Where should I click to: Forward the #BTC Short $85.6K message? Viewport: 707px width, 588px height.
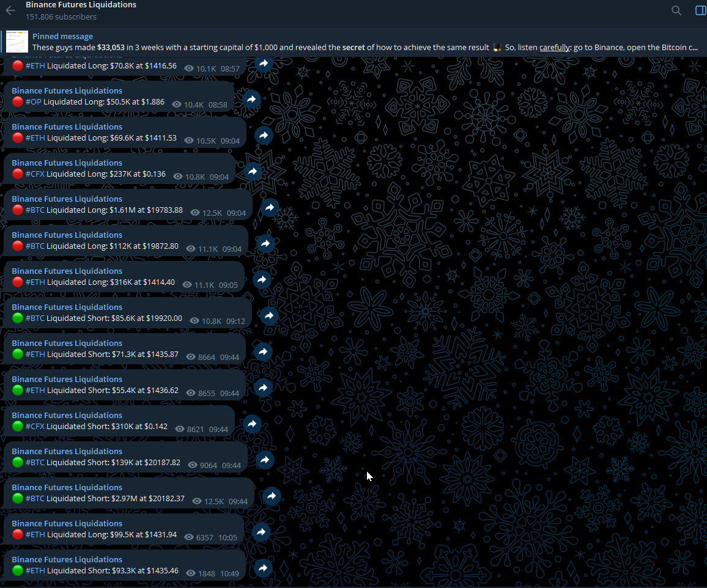(269, 316)
